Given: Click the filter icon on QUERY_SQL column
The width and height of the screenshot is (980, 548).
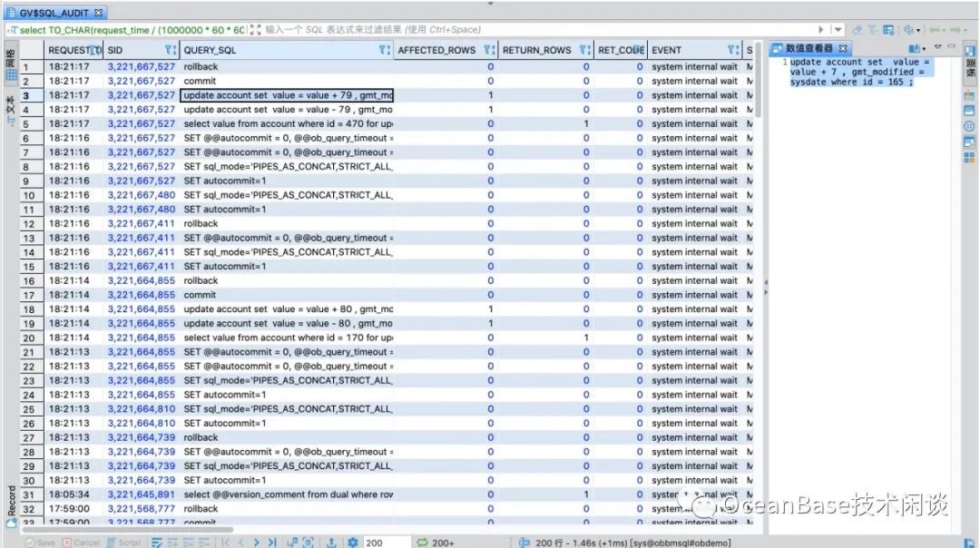Looking at the screenshot, I should pos(385,50).
